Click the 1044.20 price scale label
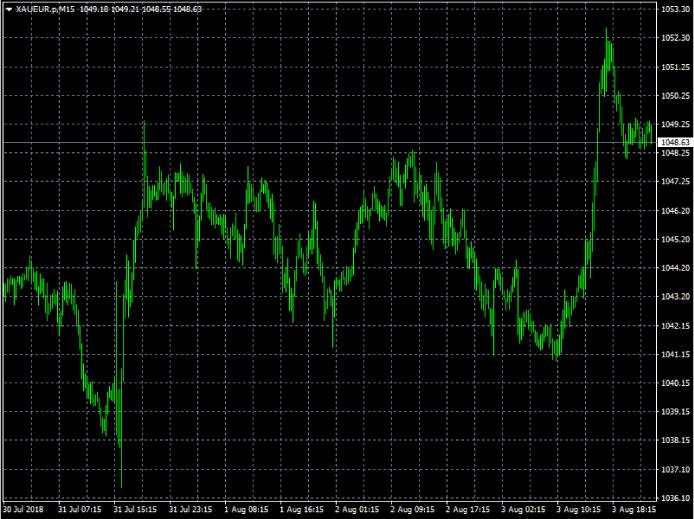Viewport: 694px width, 519px height. [x=675, y=268]
